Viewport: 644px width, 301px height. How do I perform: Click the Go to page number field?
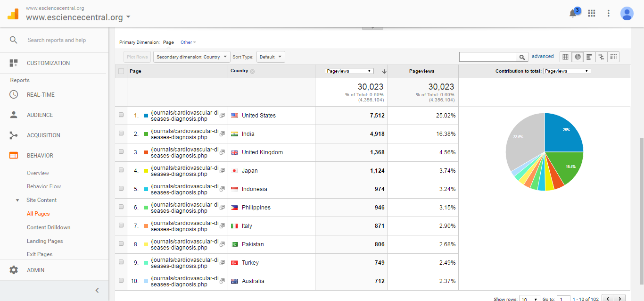pos(563,299)
